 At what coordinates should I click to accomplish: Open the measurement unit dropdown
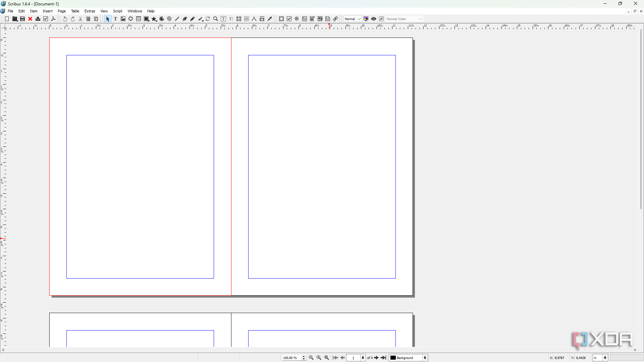pyautogui.click(x=600, y=358)
